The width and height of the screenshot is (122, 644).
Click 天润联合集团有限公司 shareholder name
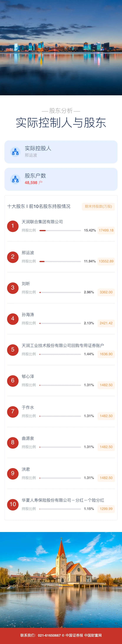click(42, 222)
